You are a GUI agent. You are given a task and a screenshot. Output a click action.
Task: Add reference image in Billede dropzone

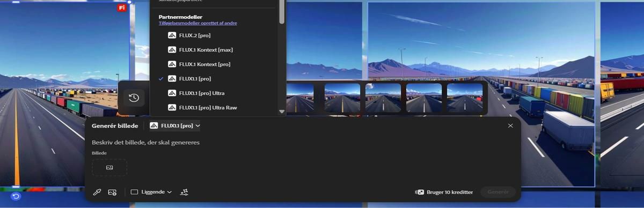coord(109,167)
